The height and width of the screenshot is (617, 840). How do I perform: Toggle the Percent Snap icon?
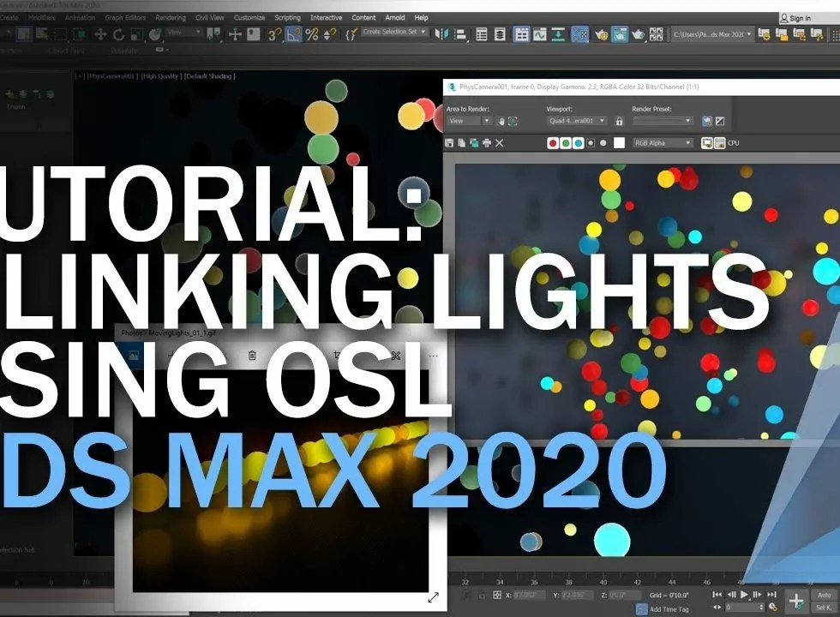[x=311, y=35]
